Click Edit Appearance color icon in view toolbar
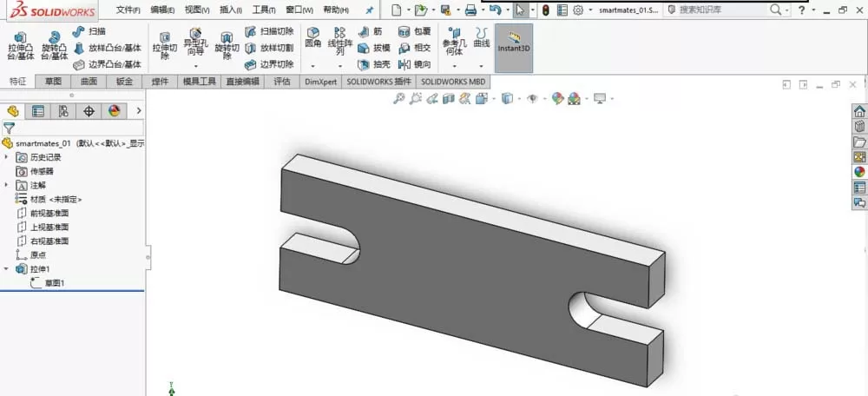Screen dimensions: 868x396 click(x=558, y=99)
